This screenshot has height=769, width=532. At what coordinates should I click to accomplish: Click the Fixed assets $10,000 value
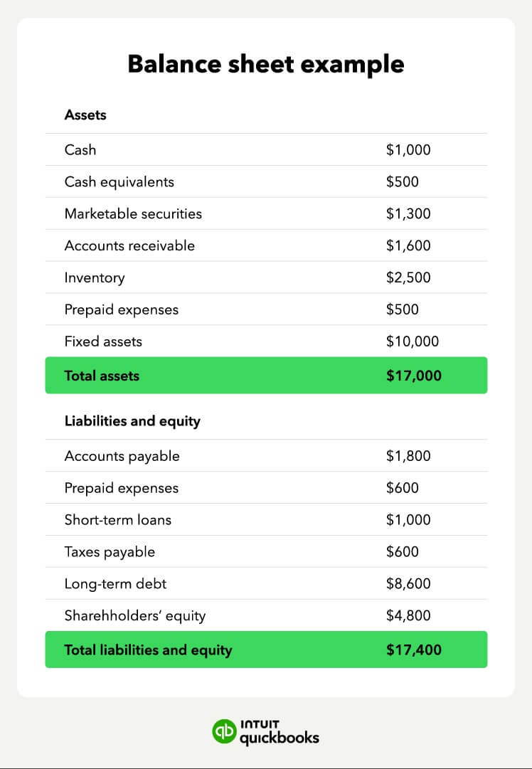pyautogui.click(x=413, y=341)
